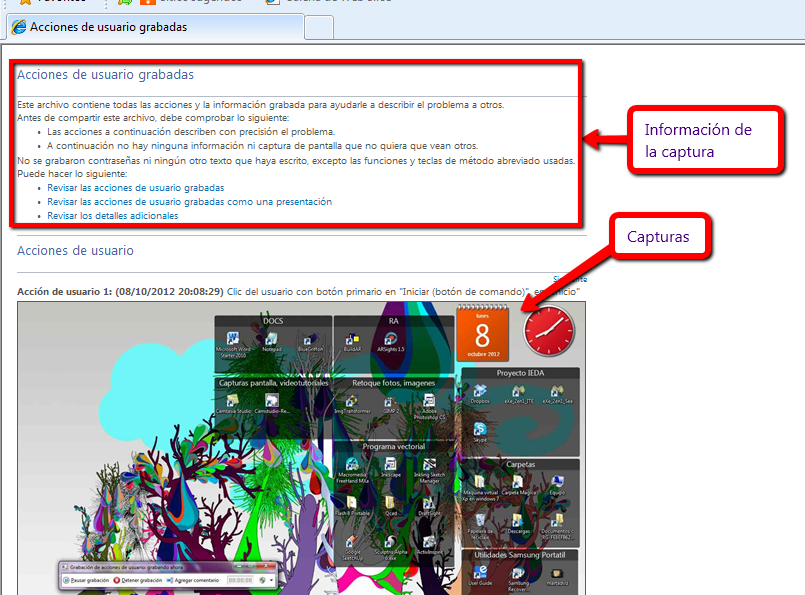Click the 'Retoque fotos, imagenes' group header
The height and width of the screenshot is (595, 805).
[x=394, y=383]
